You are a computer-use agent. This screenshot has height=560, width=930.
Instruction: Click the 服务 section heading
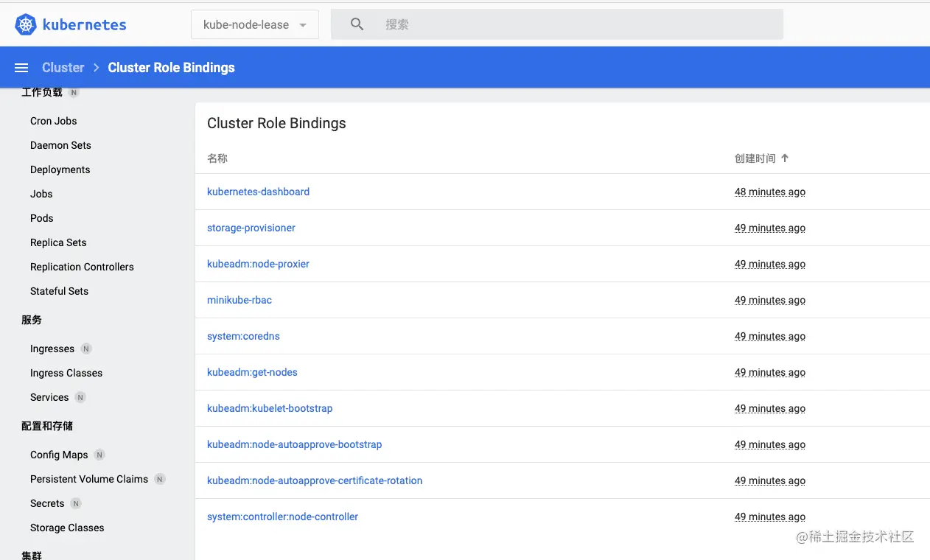click(32, 320)
